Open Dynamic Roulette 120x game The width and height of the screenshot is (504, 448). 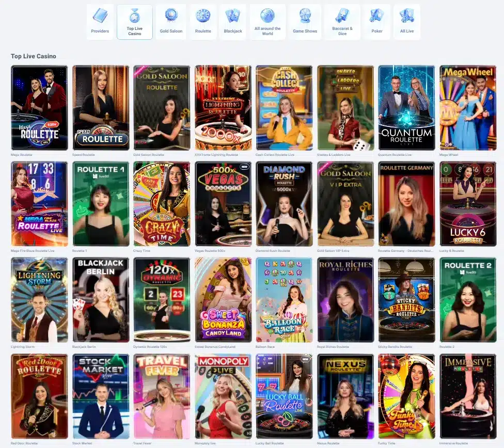(x=162, y=300)
